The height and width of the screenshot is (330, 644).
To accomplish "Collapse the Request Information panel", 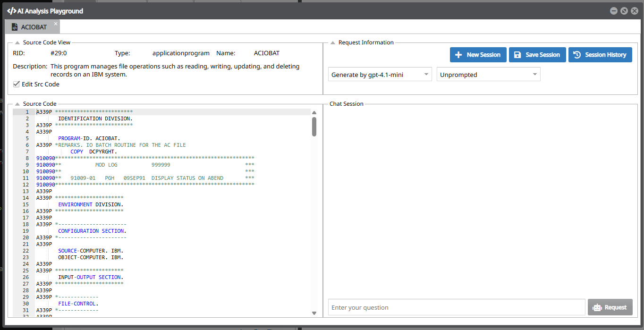I will (332, 42).
